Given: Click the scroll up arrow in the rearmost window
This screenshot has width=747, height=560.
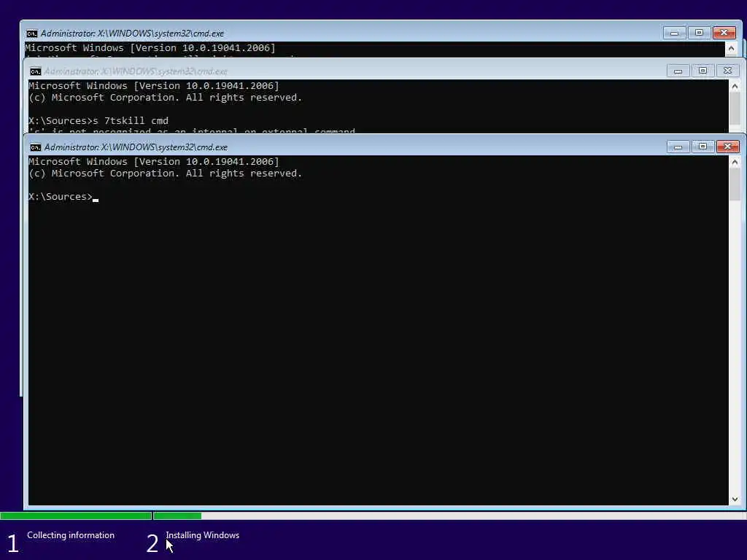Looking at the screenshot, I should tap(731, 48).
